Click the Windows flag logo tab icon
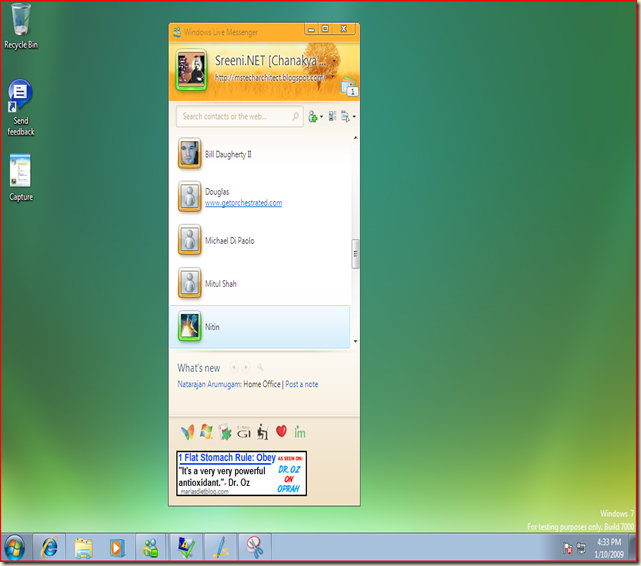Viewport: 641px width, 566px height. pyautogui.click(x=206, y=432)
